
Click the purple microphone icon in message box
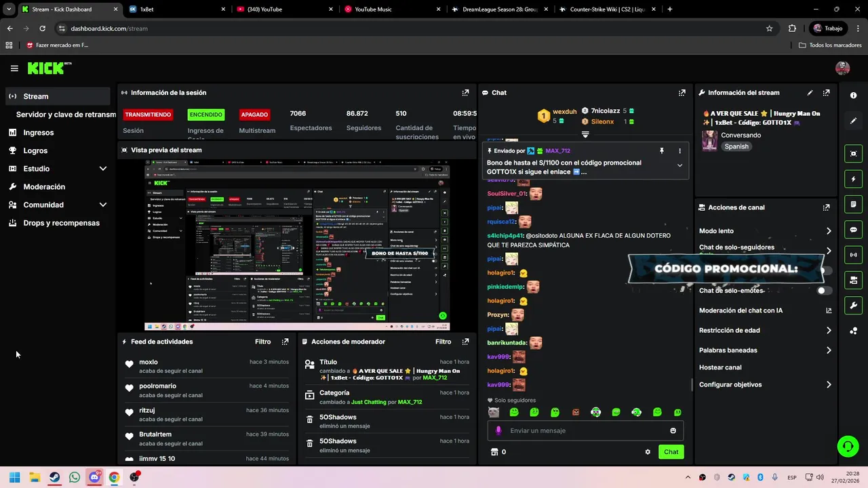[498, 430]
